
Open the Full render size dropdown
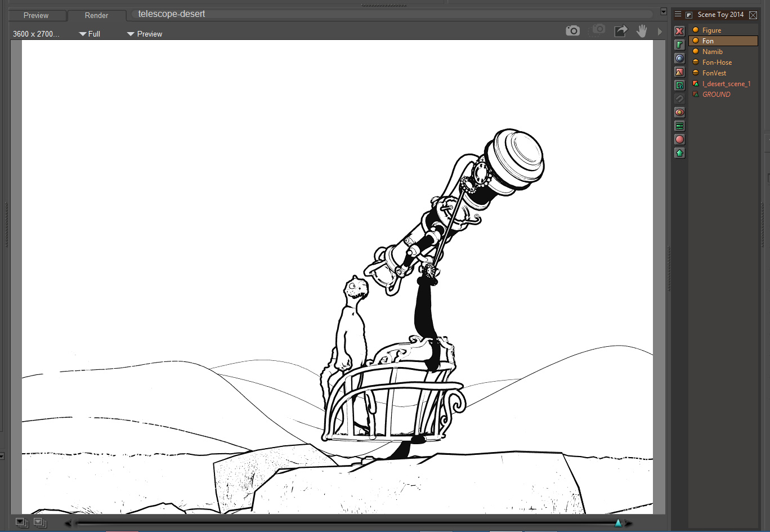90,34
